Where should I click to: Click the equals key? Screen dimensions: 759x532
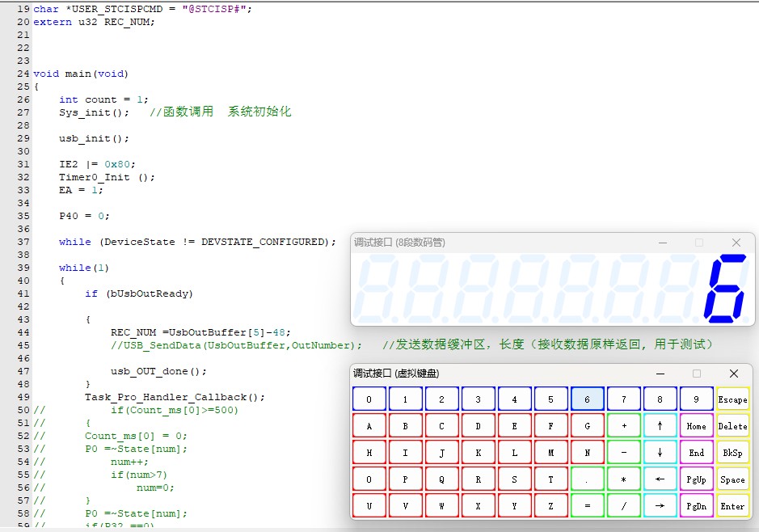pyautogui.click(x=587, y=506)
